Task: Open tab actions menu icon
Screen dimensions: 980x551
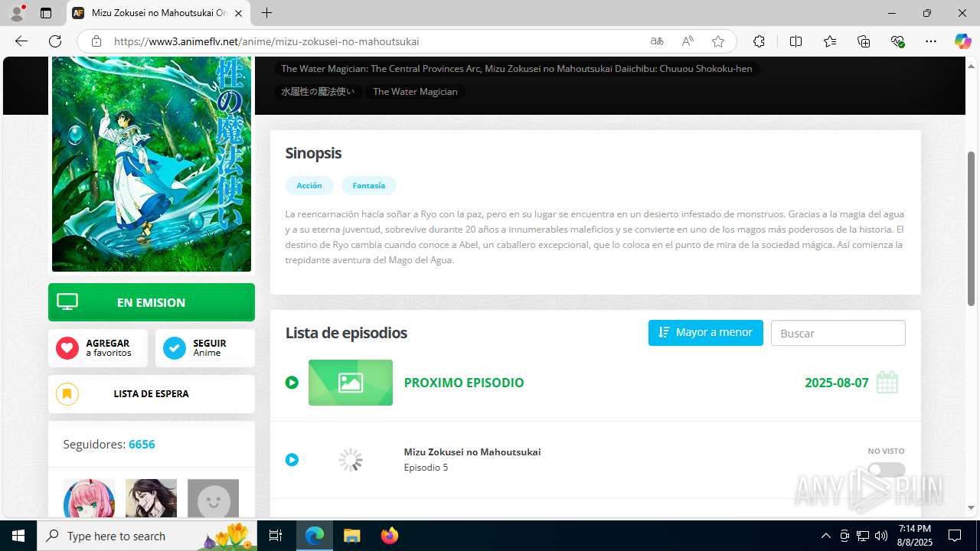Action: tap(46, 13)
